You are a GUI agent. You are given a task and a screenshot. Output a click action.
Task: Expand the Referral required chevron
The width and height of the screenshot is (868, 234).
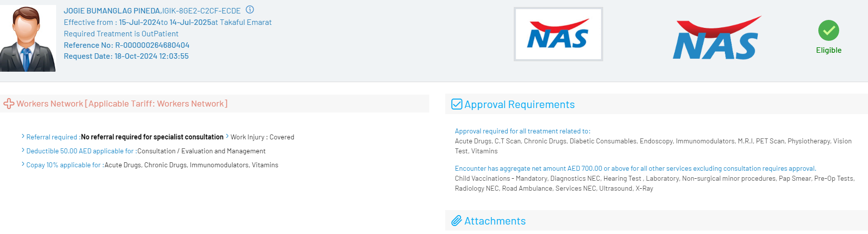pos(23,136)
